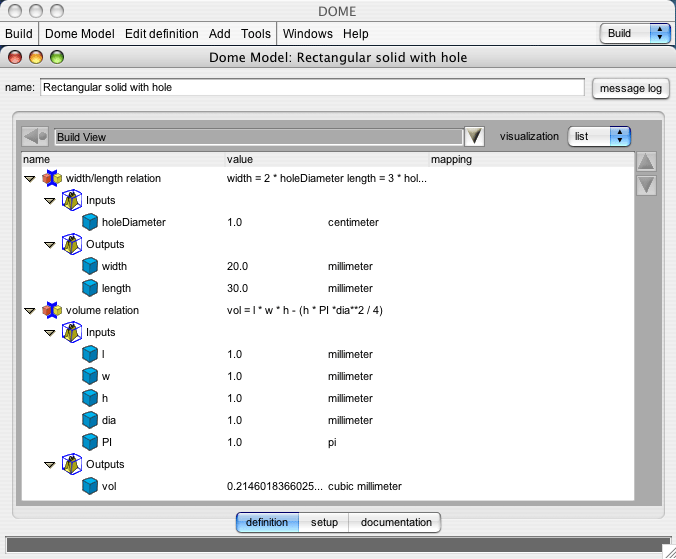Select the volume relation equation text
The height and width of the screenshot is (559, 676).
click(305, 310)
